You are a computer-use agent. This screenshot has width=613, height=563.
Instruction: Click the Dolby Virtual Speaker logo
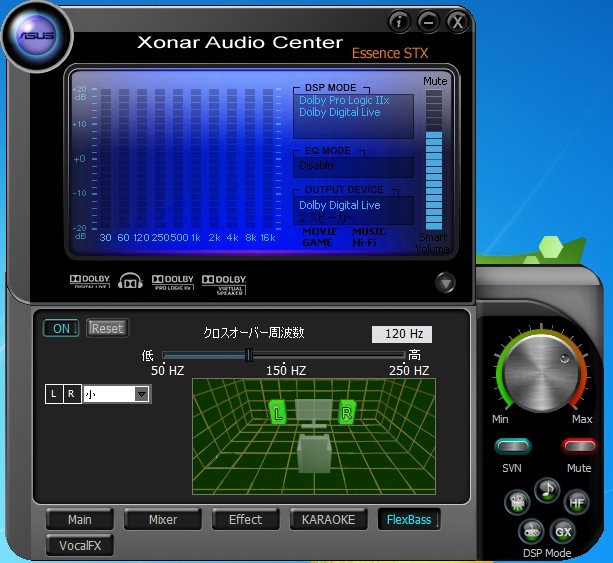tap(224, 284)
